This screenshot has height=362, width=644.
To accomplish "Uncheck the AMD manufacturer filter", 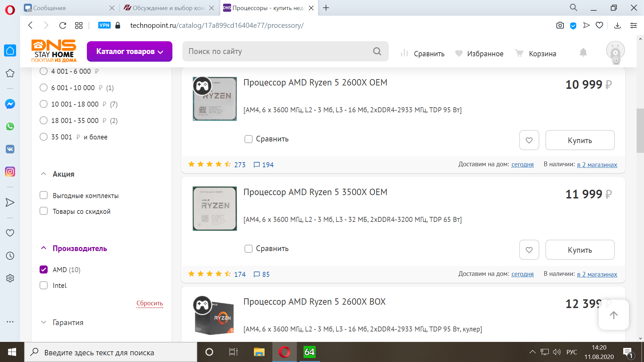I will 44,269.
